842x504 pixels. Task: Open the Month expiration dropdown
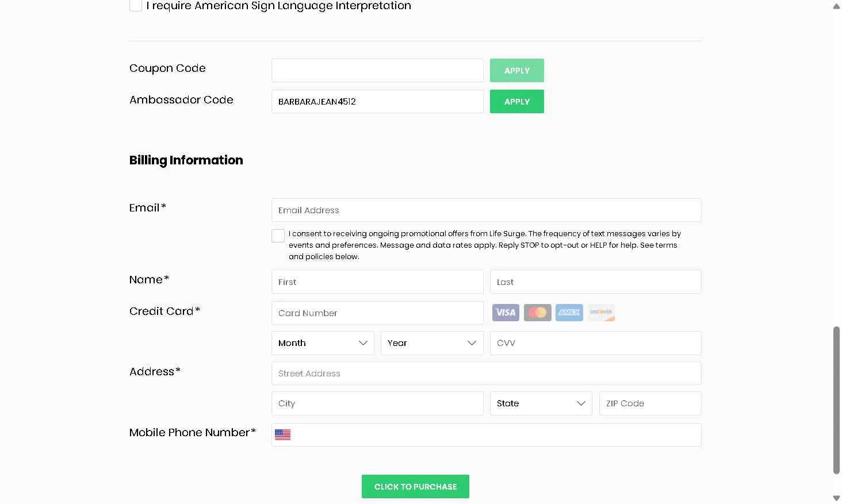[x=323, y=343]
